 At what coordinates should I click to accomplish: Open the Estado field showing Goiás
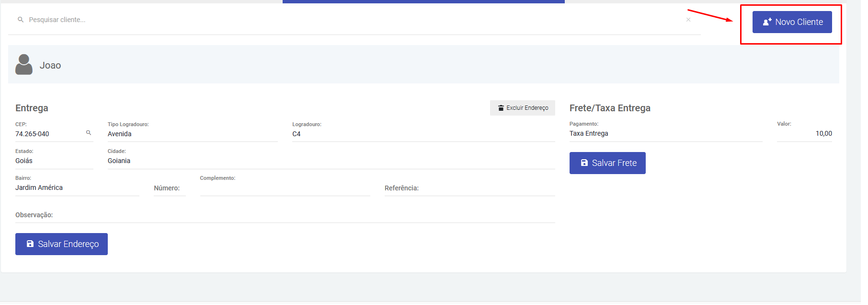(54, 161)
